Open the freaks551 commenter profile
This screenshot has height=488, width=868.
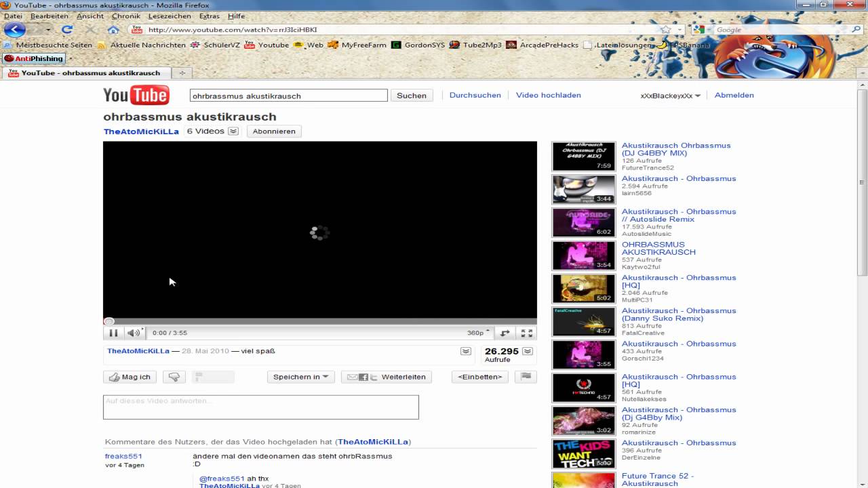[x=123, y=456]
